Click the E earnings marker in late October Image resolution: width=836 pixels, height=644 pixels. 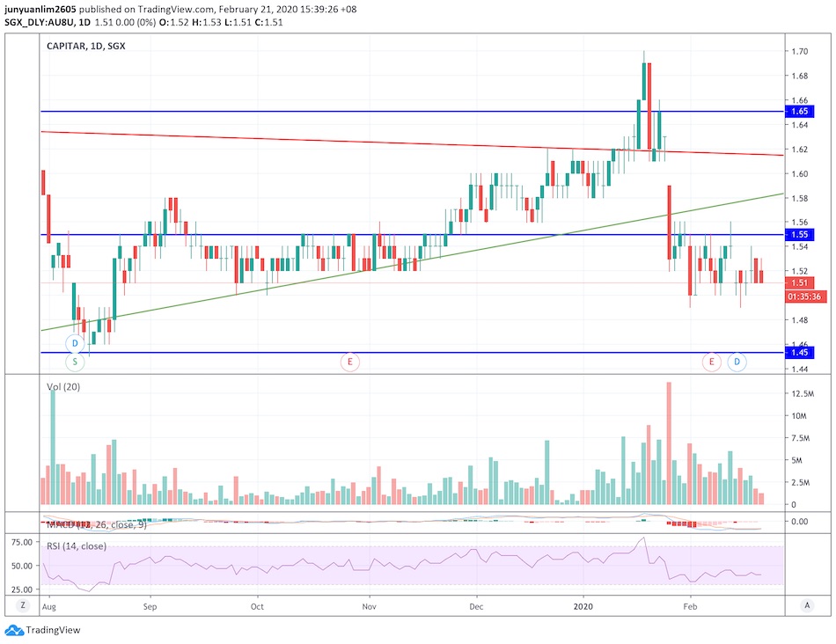tap(350, 362)
